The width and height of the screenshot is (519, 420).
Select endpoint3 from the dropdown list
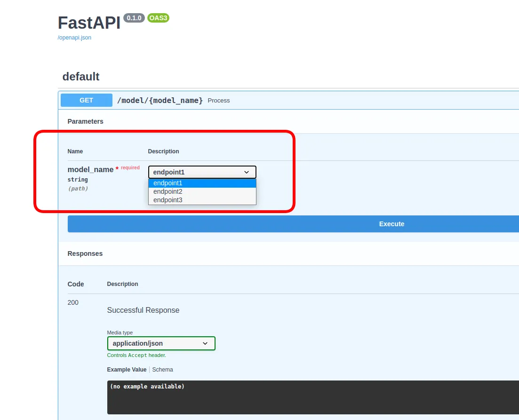click(202, 200)
